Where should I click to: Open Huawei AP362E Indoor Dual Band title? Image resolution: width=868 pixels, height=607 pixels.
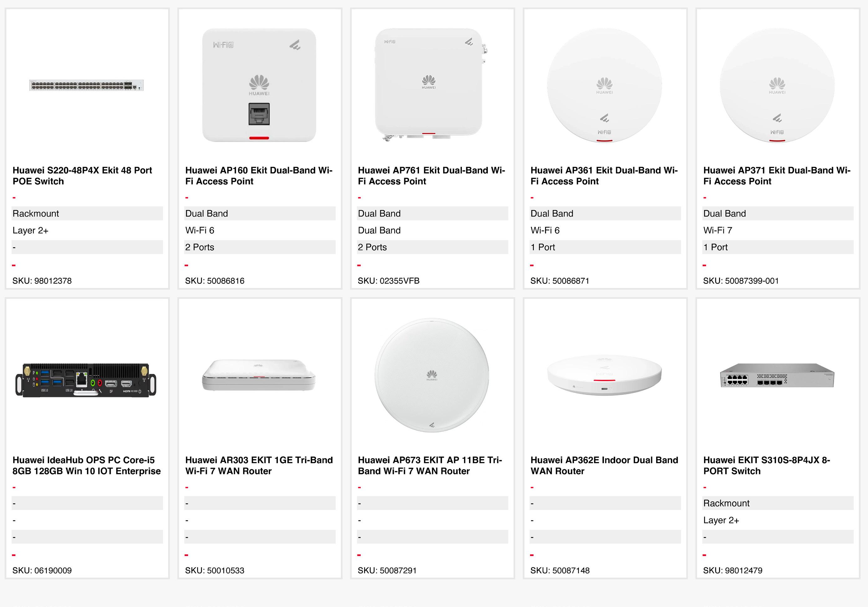(604, 466)
